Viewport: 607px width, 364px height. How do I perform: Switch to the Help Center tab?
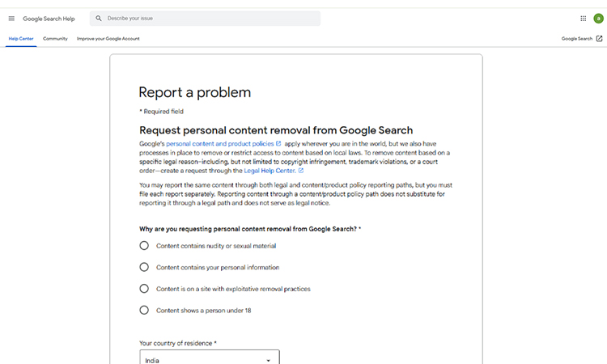point(20,38)
